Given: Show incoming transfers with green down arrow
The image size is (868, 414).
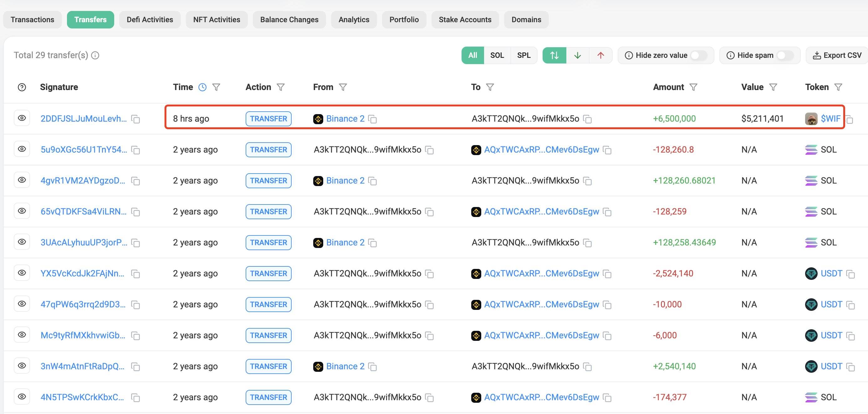Looking at the screenshot, I should tap(578, 55).
